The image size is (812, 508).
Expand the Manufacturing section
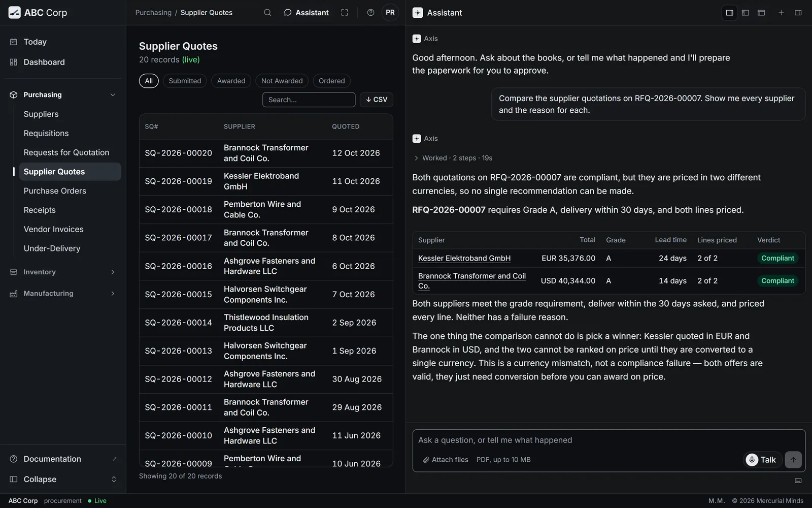tap(63, 293)
